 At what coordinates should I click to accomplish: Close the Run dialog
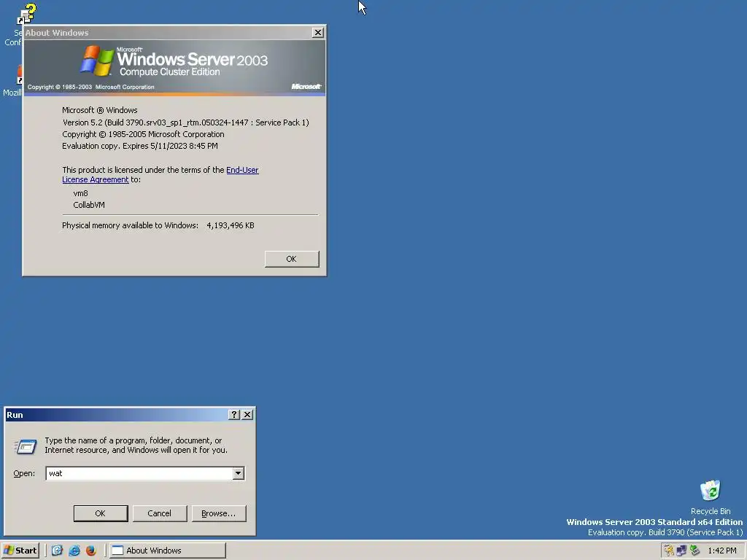tap(247, 415)
